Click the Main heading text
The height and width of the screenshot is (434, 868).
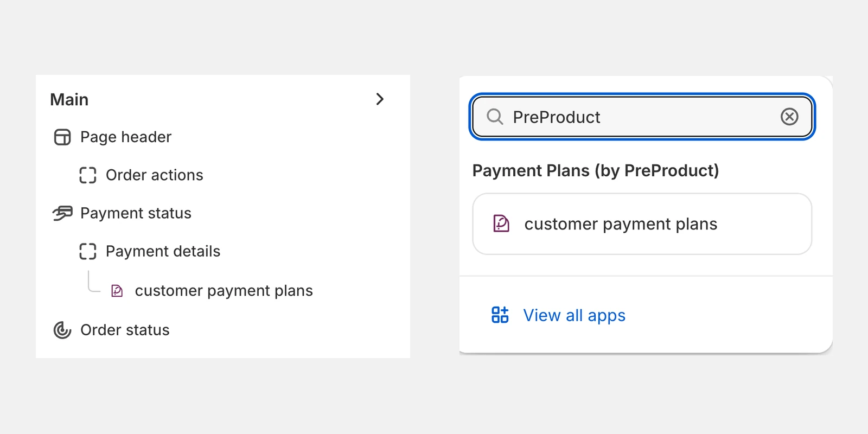pyautogui.click(x=69, y=100)
